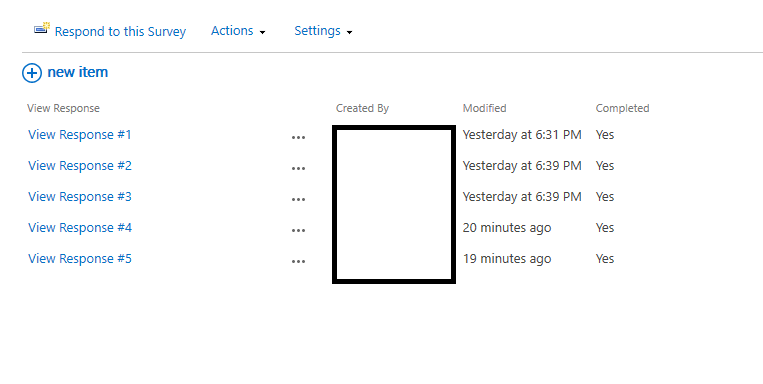763x384 pixels.
Task: Open ellipsis menu for Response #3
Action: (298, 200)
